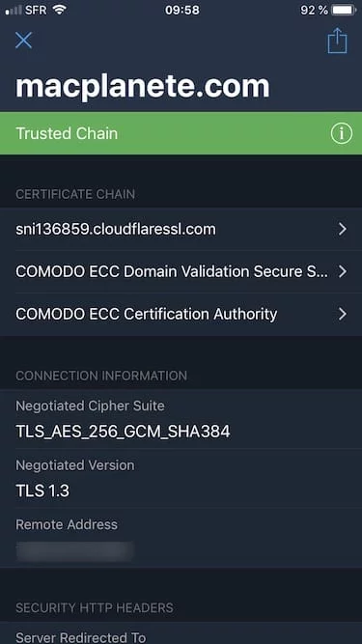Open sni136859.cloudflaressl.com certificate row
This screenshot has width=362, height=644.
tap(181, 229)
